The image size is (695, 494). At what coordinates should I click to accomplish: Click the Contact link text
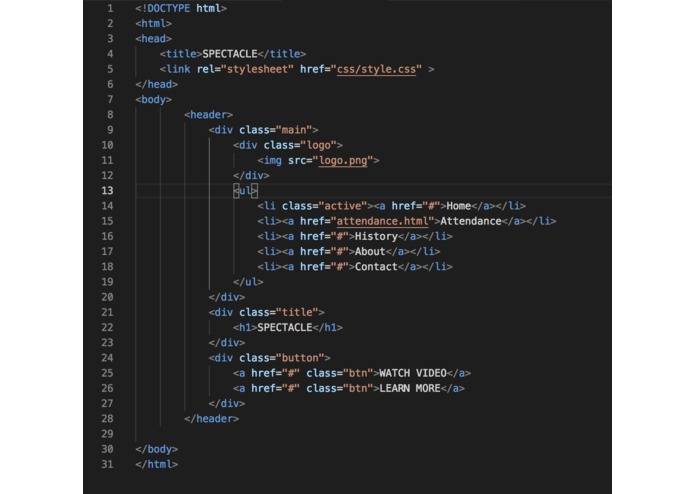(376, 267)
